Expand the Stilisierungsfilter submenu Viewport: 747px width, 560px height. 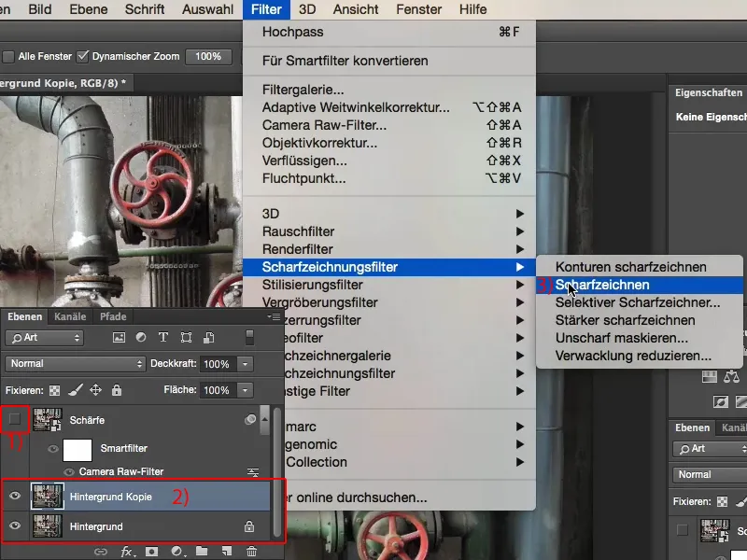tap(389, 285)
